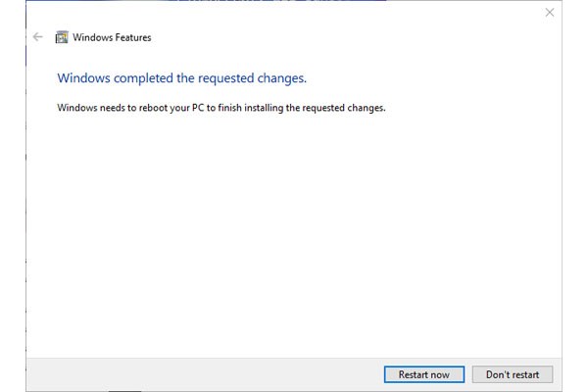Click the word 'Windows' starting the blue heading
The height and width of the screenshot is (392, 588).
tap(83, 78)
